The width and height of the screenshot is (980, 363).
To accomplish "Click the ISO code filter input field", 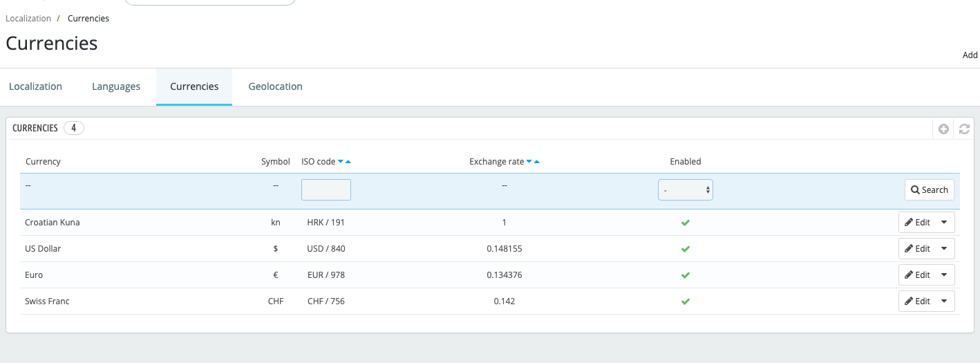I will 326,189.
